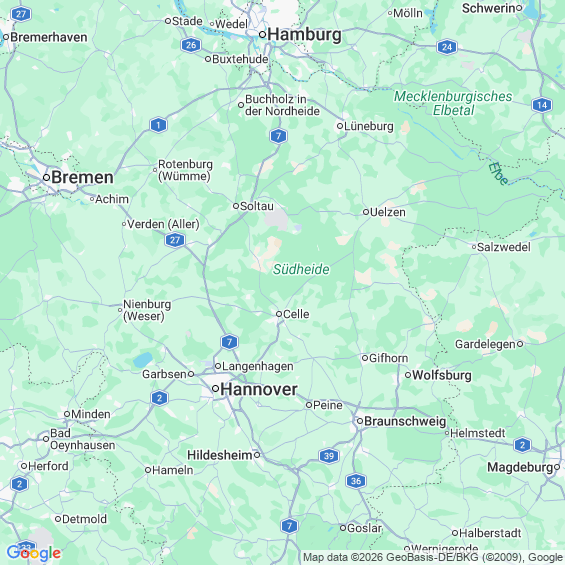Select the Lüneburg town marker
Screen dimensions: 565x565
[x=340, y=126]
